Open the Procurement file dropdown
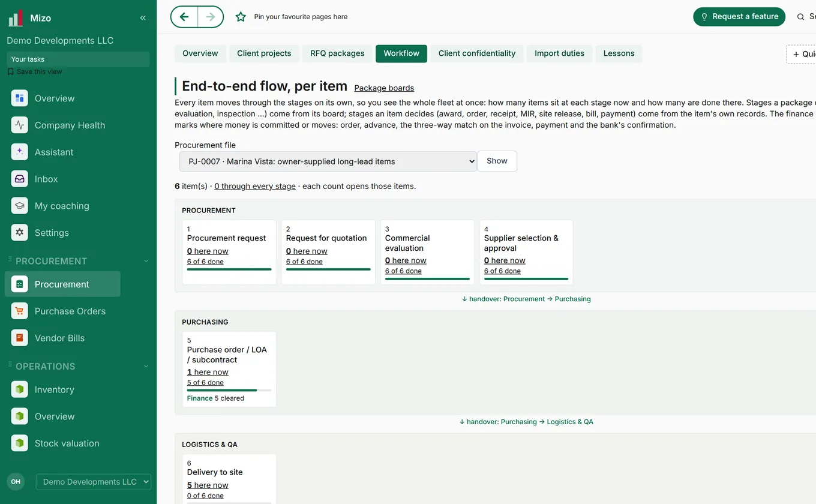This screenshot has height=504, width=816. pos(328,161)
